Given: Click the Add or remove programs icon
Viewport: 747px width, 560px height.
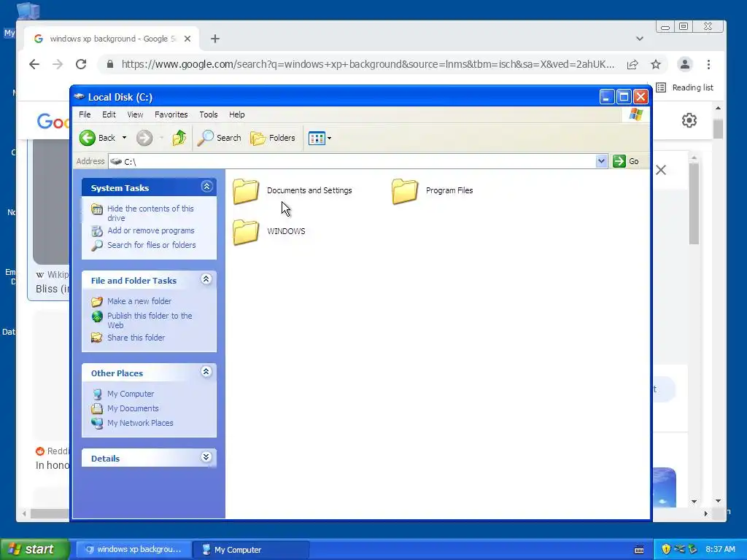Looking at the screenshot, I should tap(97, 231).
